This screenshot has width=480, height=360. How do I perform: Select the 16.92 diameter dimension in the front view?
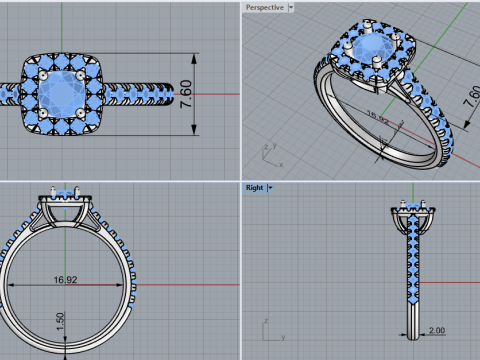coord(65,280)
